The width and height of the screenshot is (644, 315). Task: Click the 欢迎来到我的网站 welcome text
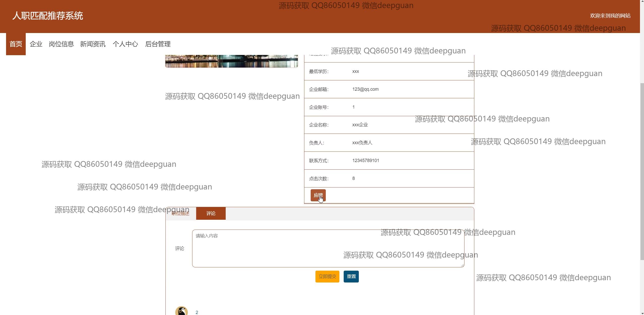click(610, 16)
